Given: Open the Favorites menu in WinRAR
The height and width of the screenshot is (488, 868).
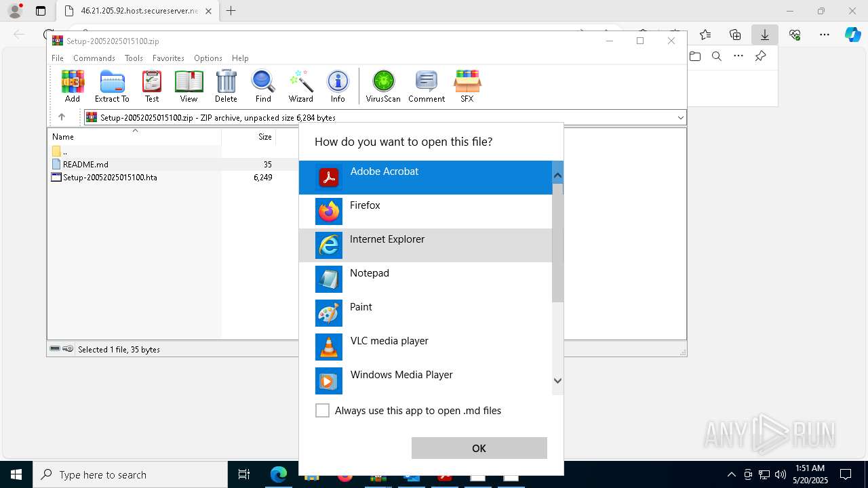Looking at the screenshot, I should click(168, 58).
